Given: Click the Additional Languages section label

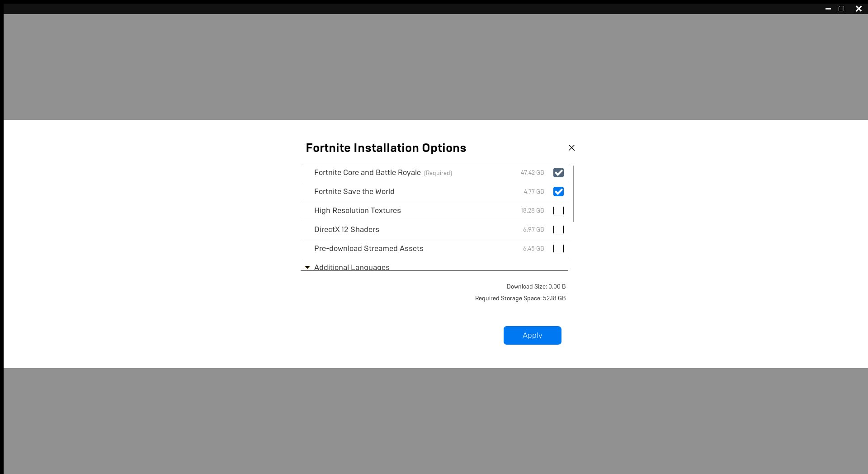Looking at the screenshot, I should coord(352,267).
